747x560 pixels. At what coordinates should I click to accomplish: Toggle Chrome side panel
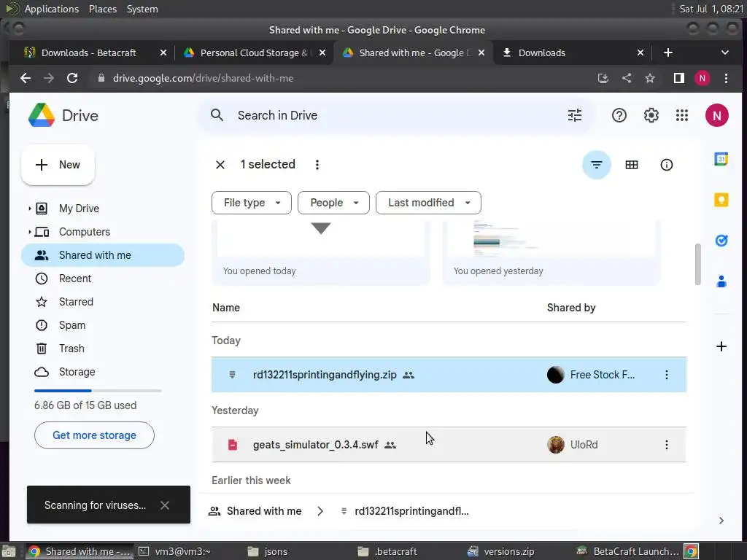pos(679,78)
